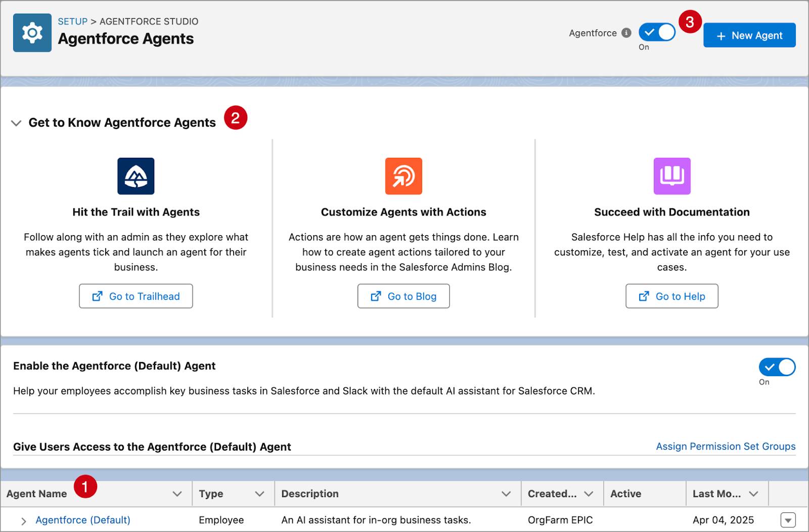Click the 'Customize Agents with Actions' heading
The height and width of the screenshot is (532, 809).
[403, 212]
